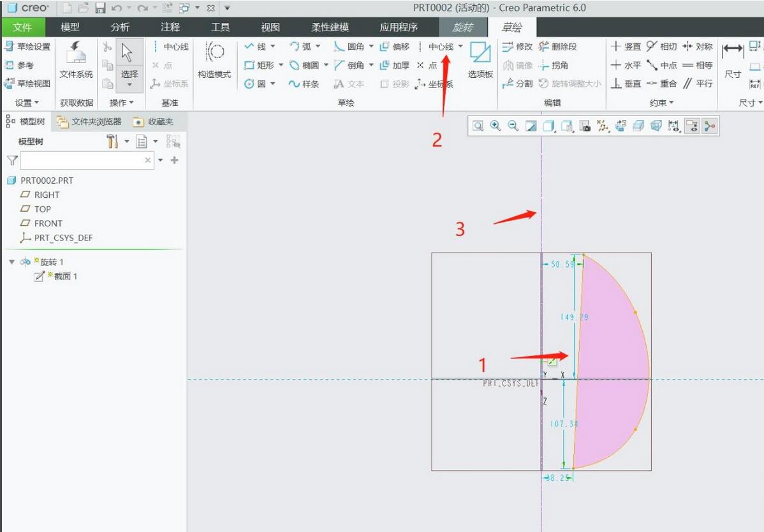The width and height of the screenshot is (764, 532).
Task: Click the 重合 coincident constraint button
Action: point(662,84)
